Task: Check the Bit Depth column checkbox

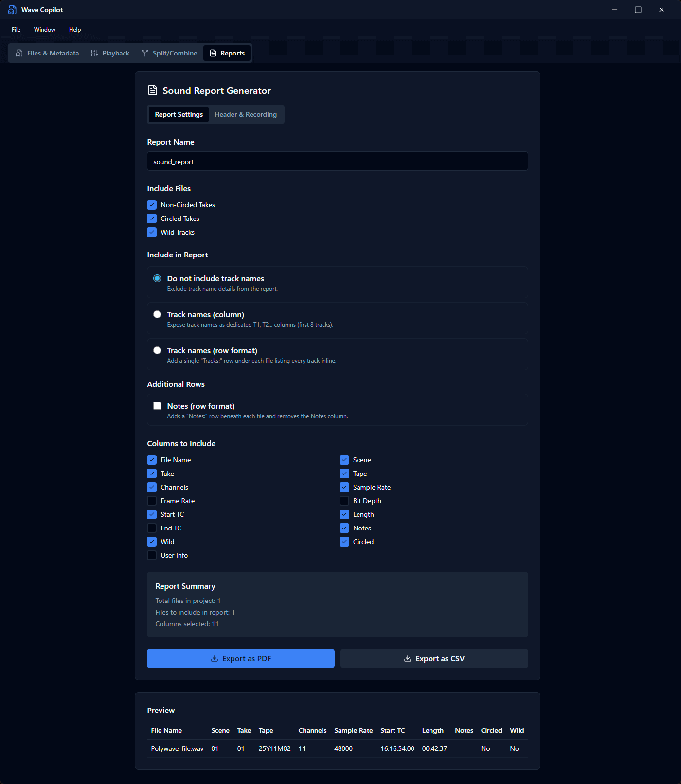Action: coord(344,501)
